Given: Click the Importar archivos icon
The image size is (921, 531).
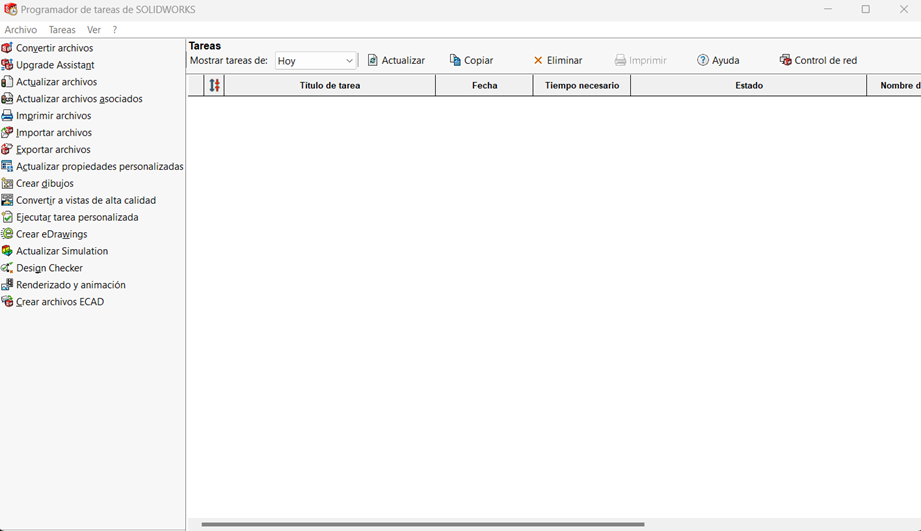Looking at the screenshot, I should pos(7,132).
